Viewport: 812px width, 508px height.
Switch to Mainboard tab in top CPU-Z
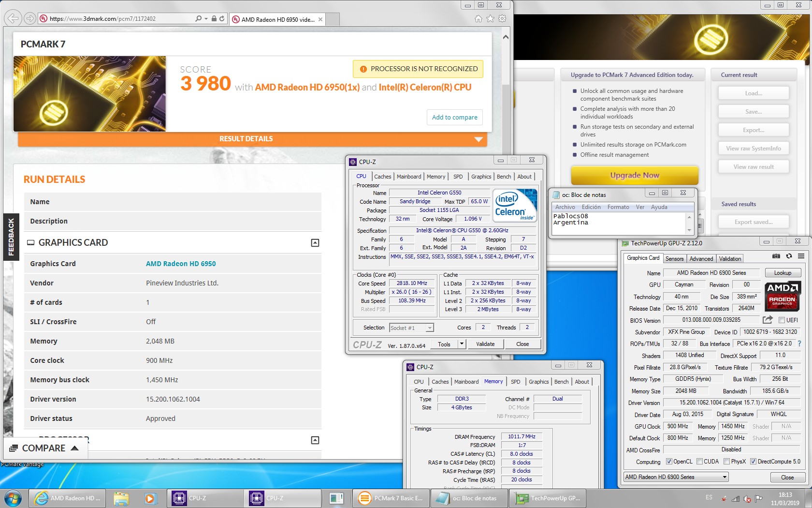click(x=409, y=177)
